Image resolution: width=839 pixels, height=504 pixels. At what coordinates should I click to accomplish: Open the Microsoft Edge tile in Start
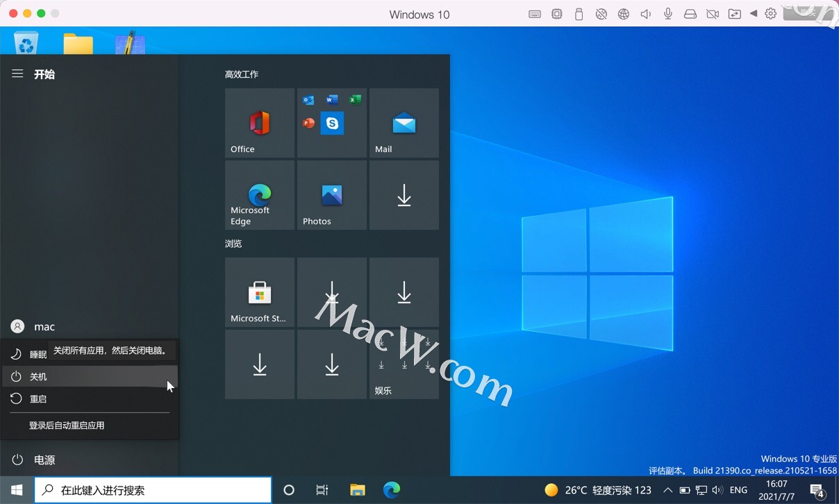[x=260, y=195]
